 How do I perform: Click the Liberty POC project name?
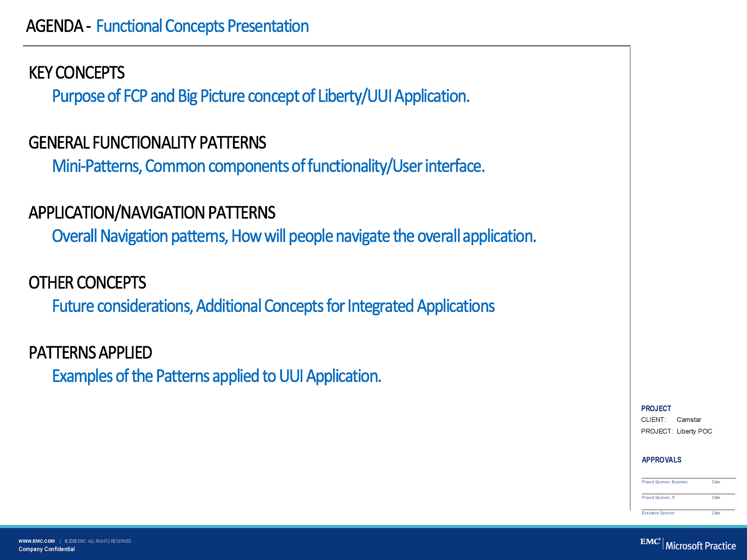[694, 431]
